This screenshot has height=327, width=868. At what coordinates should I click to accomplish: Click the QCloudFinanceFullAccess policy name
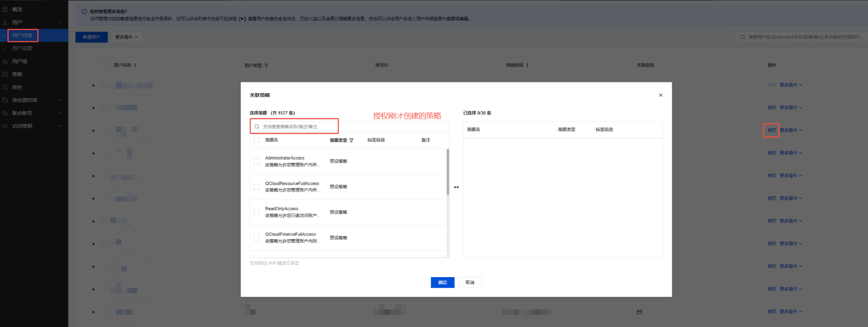(x=291, y=234)
